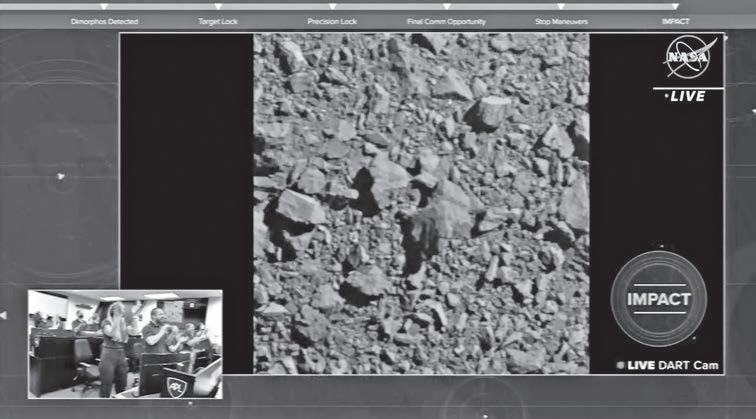756x419 pixels.
Task: Click the IMPACT triangle marker on timeline
Action: coord(675,7)
